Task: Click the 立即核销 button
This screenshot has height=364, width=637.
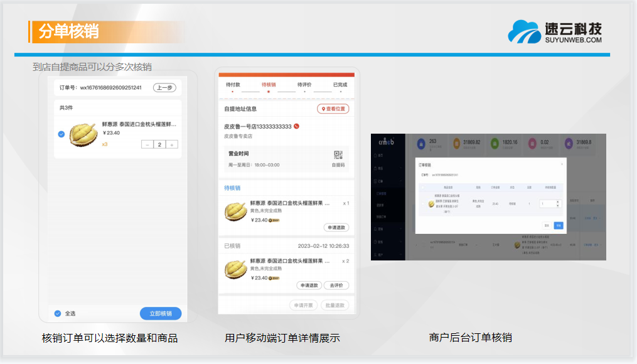Action: click(x=160, y=313)
